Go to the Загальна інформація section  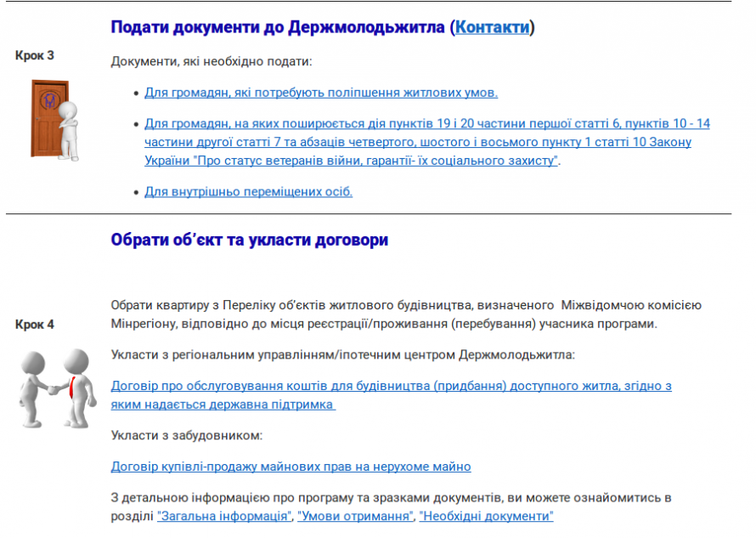click(223, 516)
